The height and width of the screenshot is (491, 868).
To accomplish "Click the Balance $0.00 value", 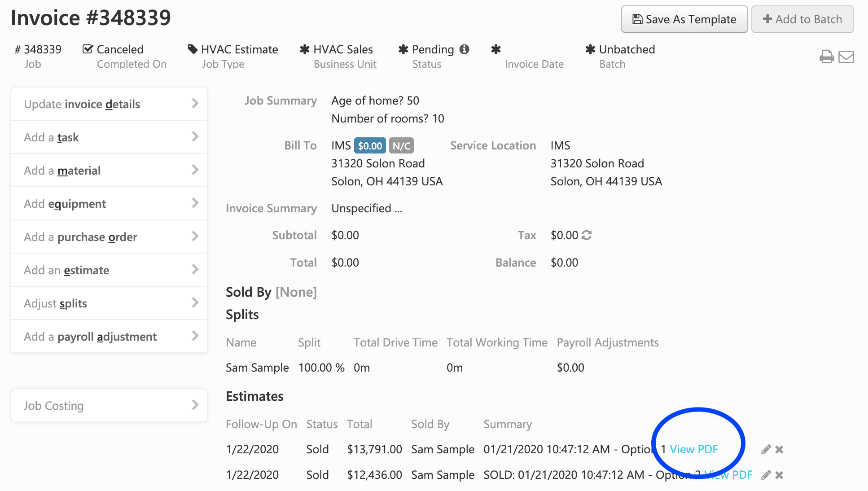I will pyautogui.click(x=565, y=263).
